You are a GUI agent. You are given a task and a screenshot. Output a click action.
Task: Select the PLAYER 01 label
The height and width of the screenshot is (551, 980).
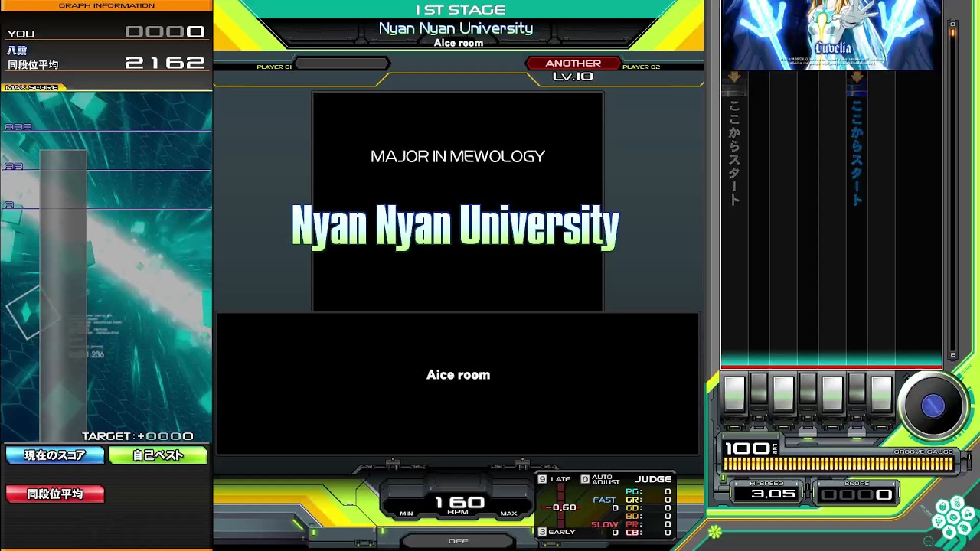coord(274,67)
